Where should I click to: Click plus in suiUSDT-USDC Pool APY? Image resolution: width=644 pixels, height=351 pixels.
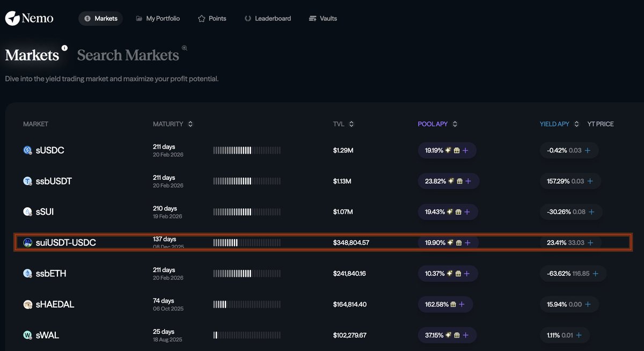click(x=467, y=243)
